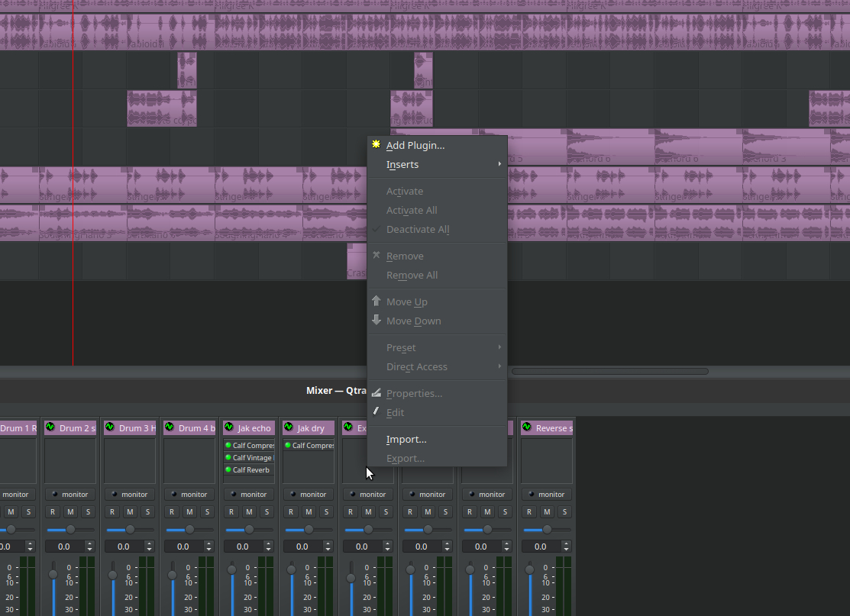This screenshot has height=616, width=850.
Task: Select Import... from the context menu
Action: tap(437, 439)
